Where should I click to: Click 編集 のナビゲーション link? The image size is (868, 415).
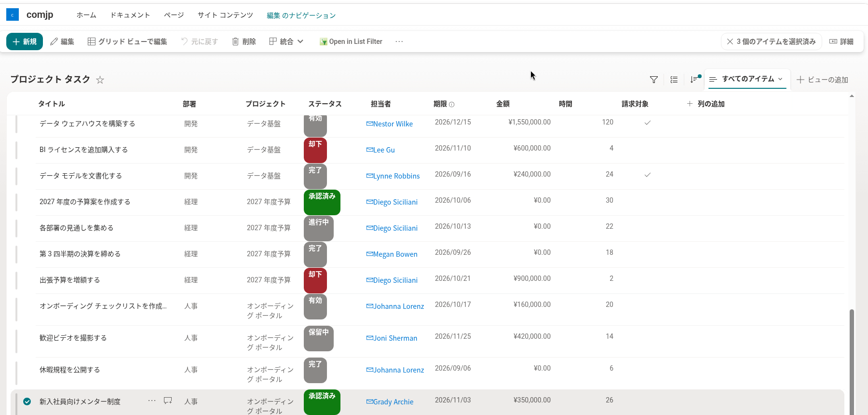pos(301,15)
